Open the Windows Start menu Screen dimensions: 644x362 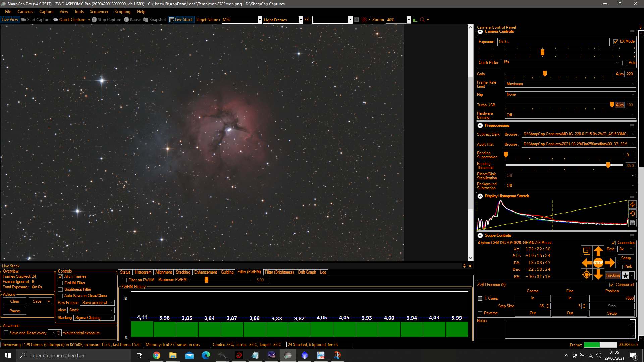point(8,355)
